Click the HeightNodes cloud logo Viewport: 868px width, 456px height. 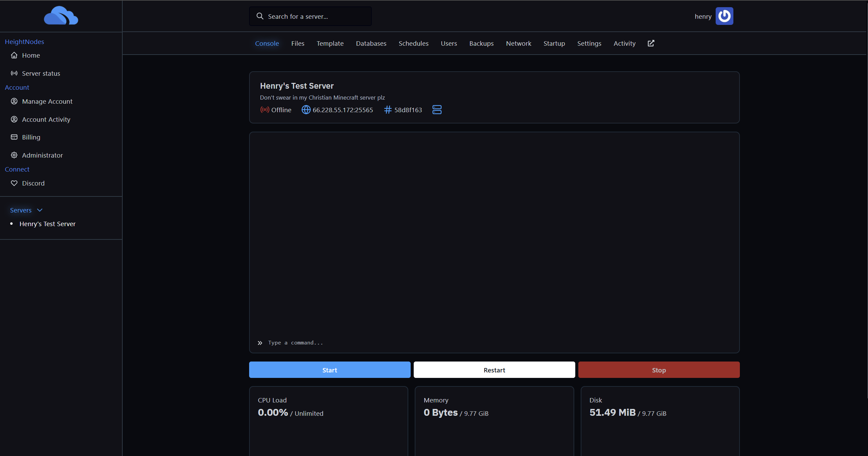coord(61,16)
